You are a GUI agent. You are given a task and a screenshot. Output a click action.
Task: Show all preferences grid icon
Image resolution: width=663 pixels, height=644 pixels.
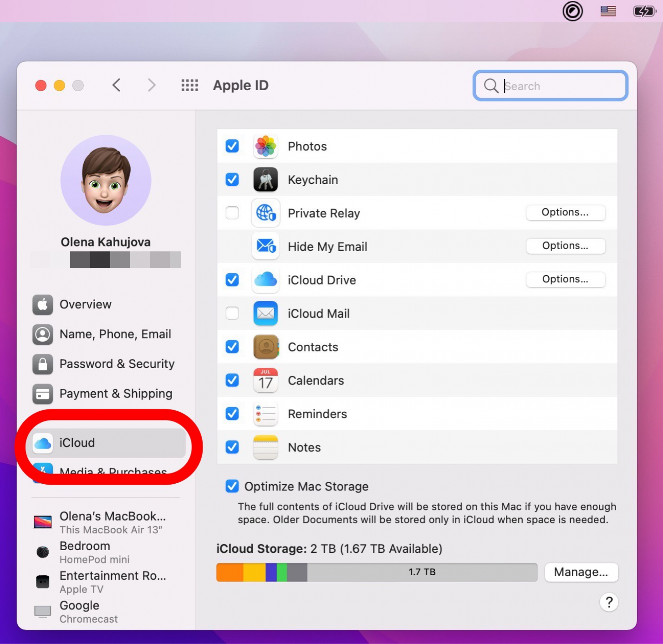click(189, 85)
